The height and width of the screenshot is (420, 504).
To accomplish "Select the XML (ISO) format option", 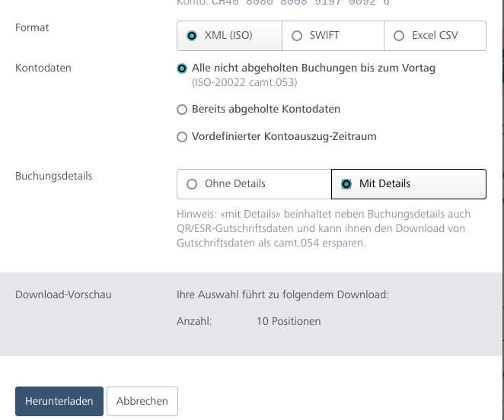I will [x=229, y=36].
